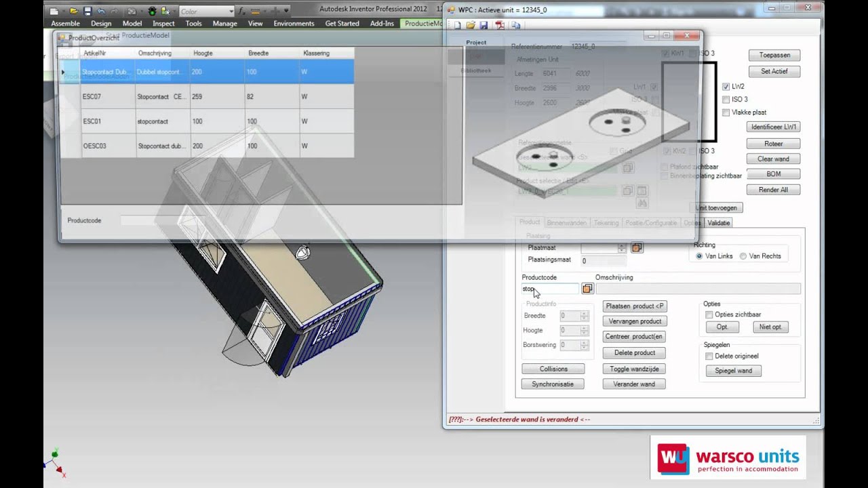
Task: Enable the ISO 3 checkbox under LW2
Action: pyautogui.click(x=726, y=100)
